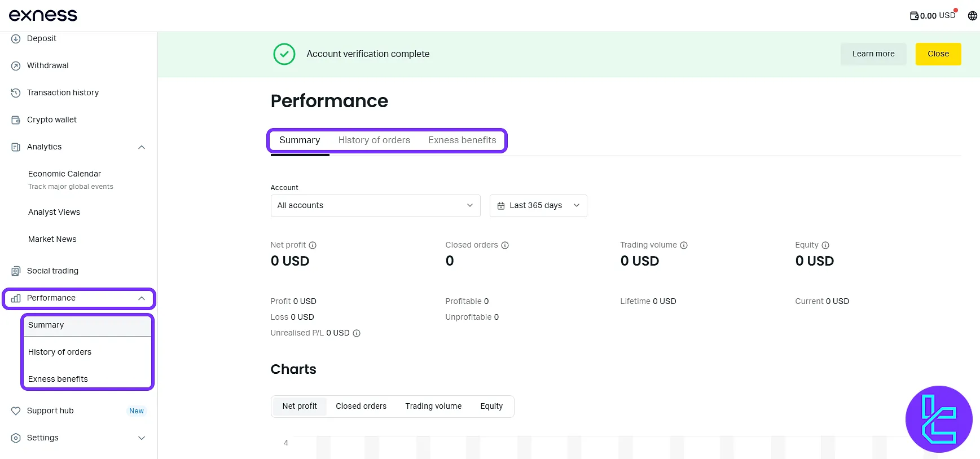The image size is (980, 459).
Task: Click the Equity info icon
Action: (x=825, y=245)
